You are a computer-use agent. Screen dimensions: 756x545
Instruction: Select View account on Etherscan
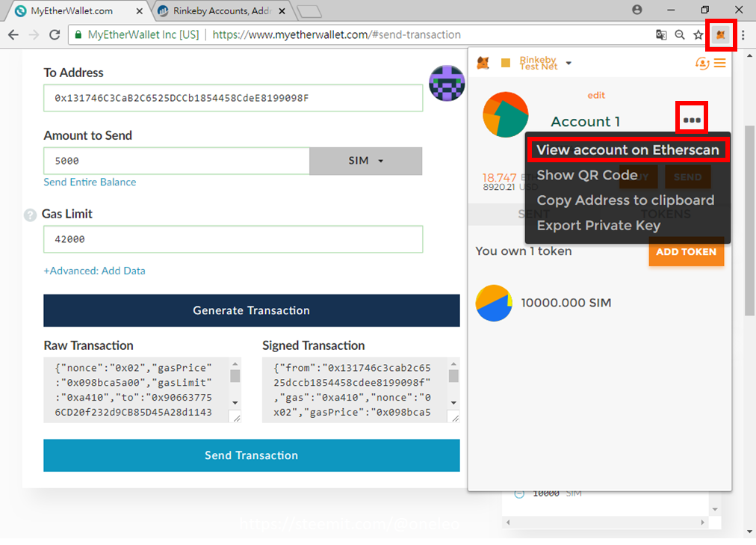pos(628,150)
